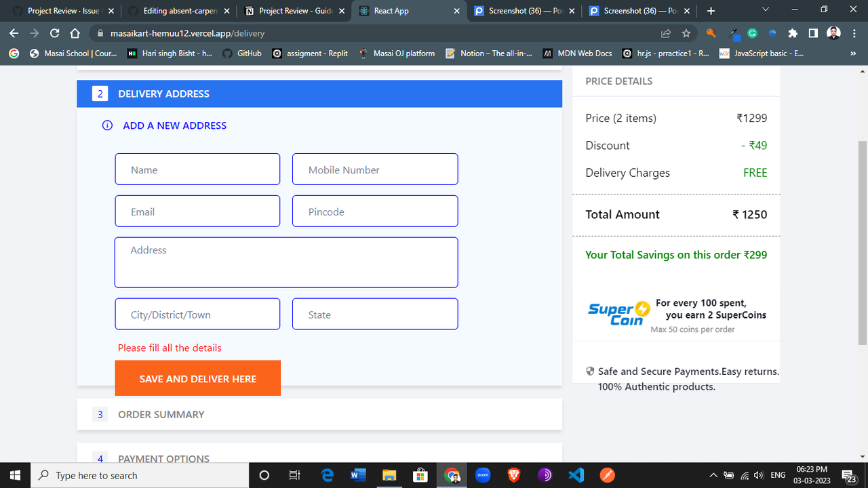Open the MDN Web Docs bookmark
The image size is (868, 488).
point(577,54)
